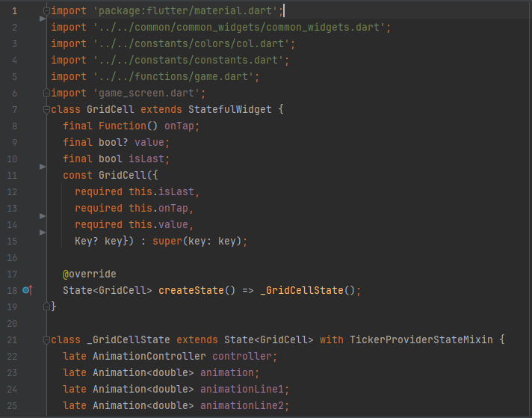Collapse the _GridCellState class fold marker on line 21

tap(46, 340)
